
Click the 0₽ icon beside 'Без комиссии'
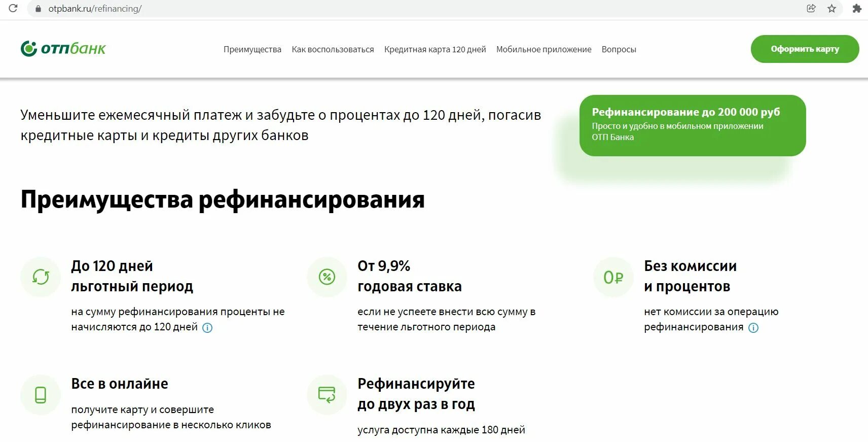click(613, 277)
